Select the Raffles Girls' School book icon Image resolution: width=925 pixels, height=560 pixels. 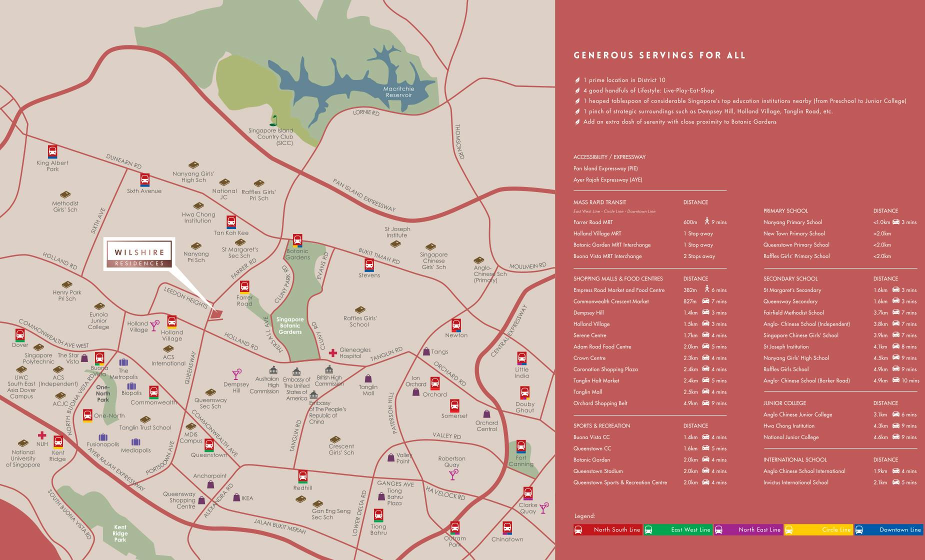pos(359,310)
